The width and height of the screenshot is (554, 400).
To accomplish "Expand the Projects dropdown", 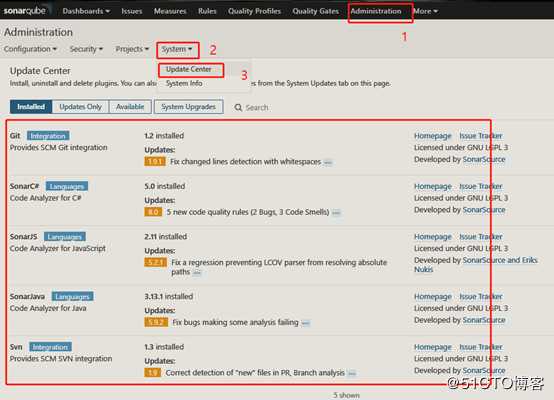I will click(132, 49).
